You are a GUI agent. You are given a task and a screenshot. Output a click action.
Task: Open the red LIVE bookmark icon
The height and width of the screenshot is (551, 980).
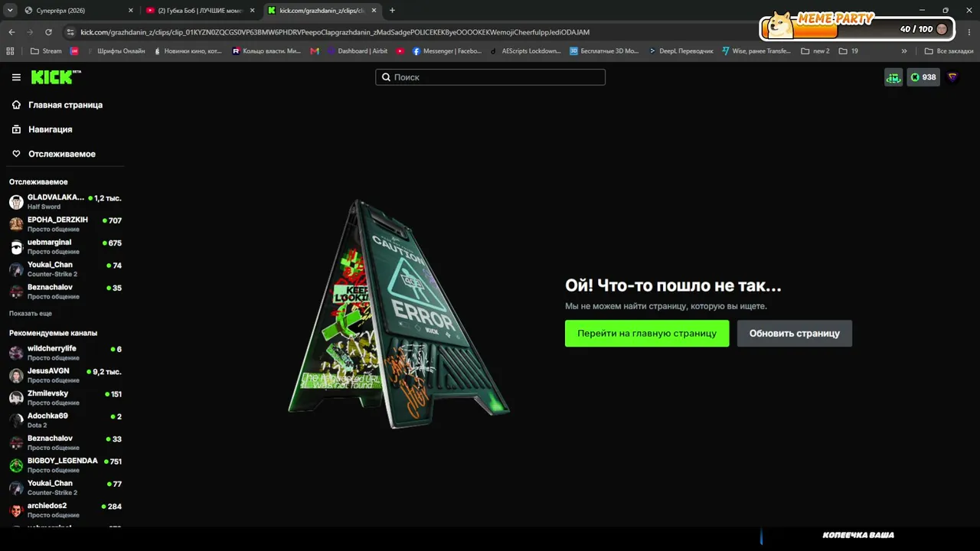[x=74, y=51]
